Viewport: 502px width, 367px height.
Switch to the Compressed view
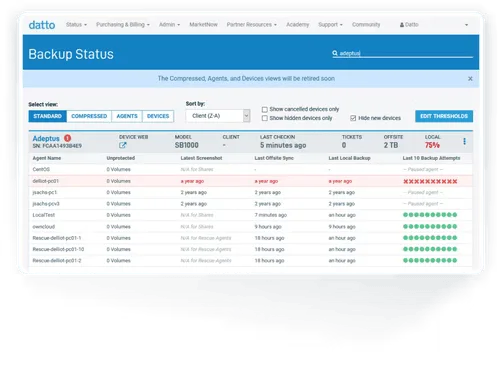coord(89,116)
